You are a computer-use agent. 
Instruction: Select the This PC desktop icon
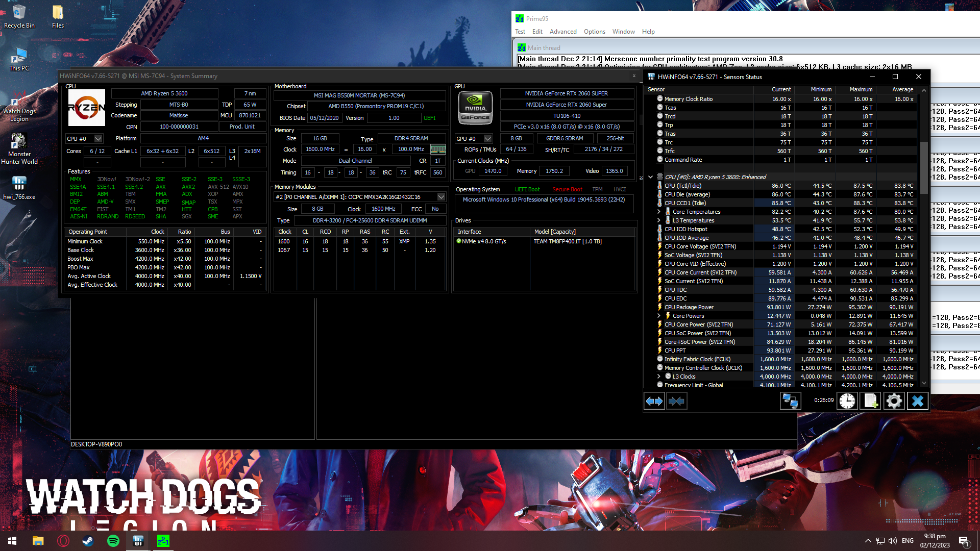19,59
